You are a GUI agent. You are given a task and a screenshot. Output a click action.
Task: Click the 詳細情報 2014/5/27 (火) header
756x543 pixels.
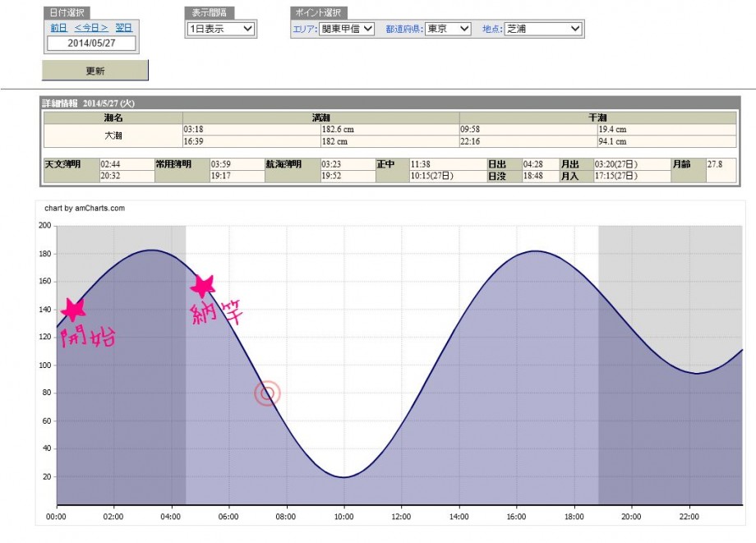(x=88, y=104)
